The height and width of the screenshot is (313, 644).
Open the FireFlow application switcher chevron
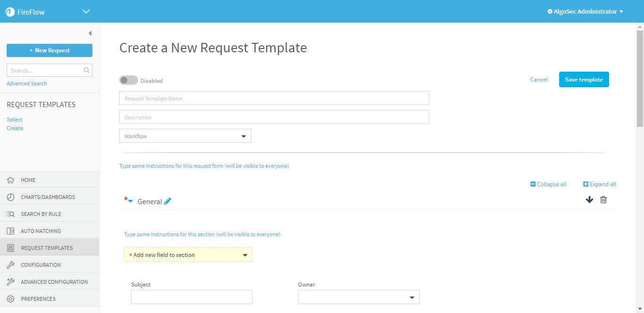tap(86, 12)
